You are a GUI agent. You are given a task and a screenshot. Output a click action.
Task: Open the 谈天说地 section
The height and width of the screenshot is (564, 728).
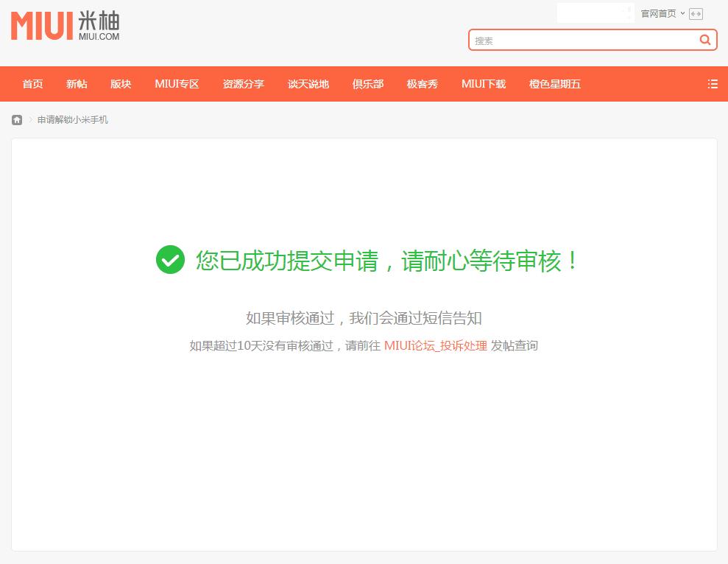[308, 84]
